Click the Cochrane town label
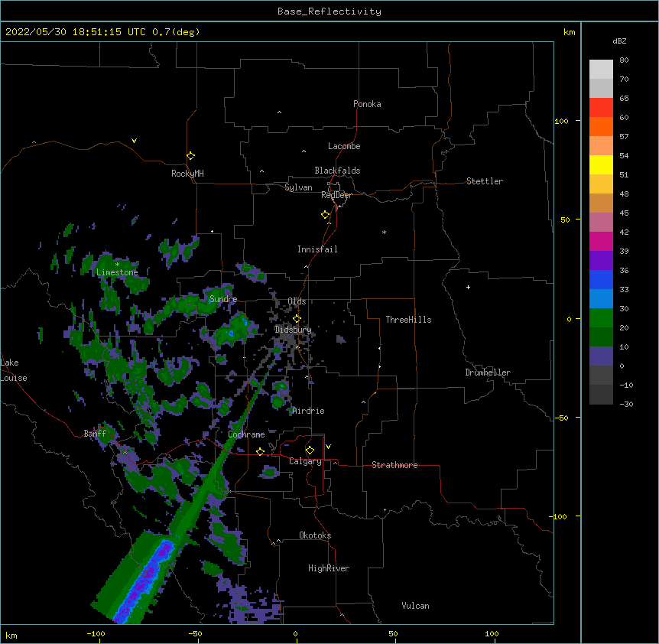 (246, 434)
